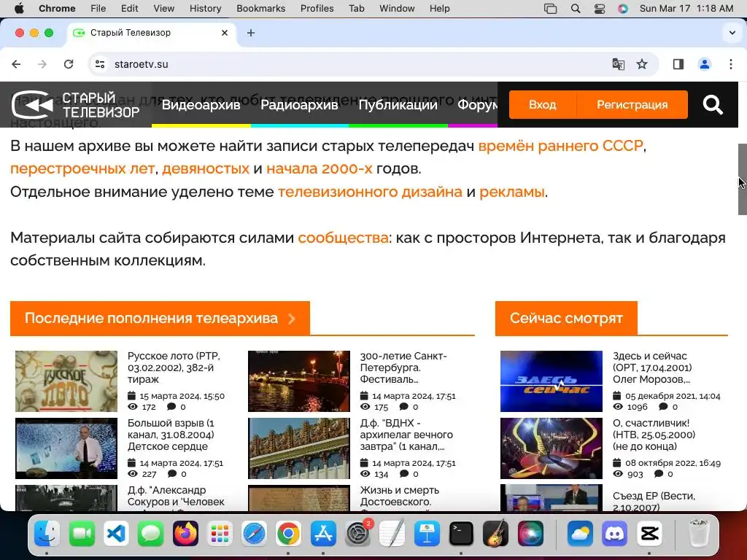
Task: Close the Старый Телевизор tab
Action: pos(225,33)
